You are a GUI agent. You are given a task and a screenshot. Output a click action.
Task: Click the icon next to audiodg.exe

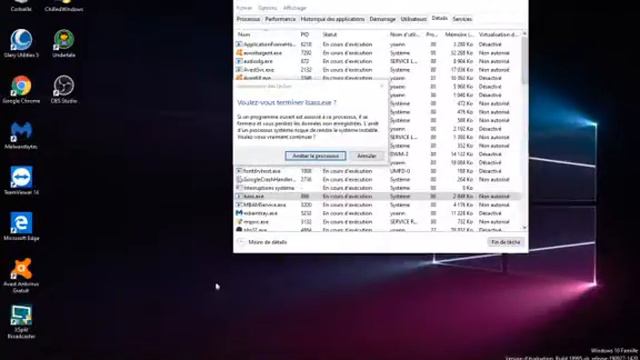click(x=239, y=61)
